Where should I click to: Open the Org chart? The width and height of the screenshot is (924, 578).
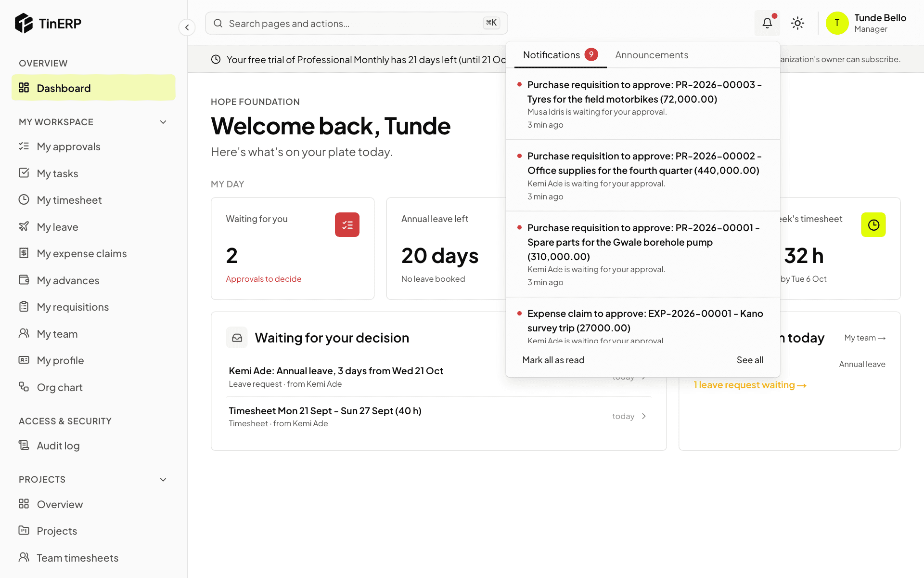[x=93, y=387]
